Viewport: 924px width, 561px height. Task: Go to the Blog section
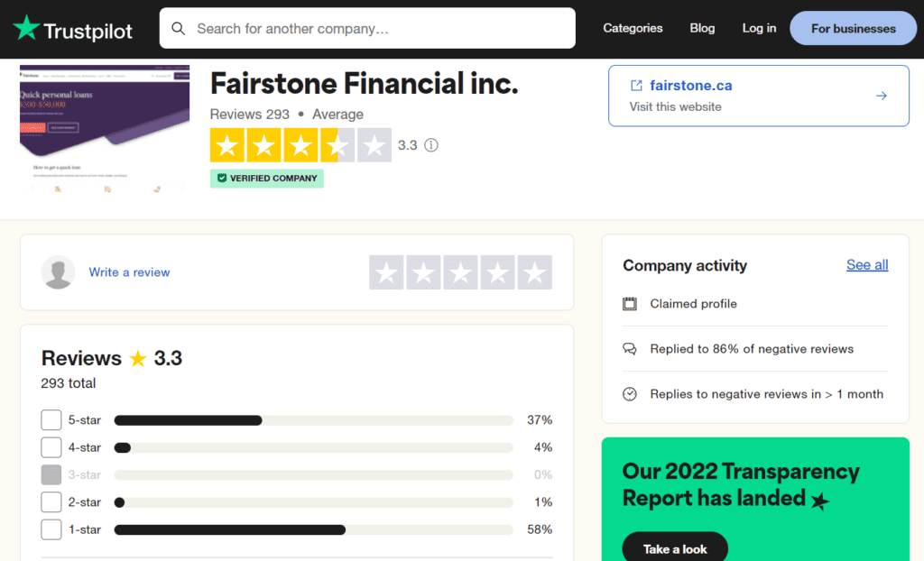[x=702, y=28]
